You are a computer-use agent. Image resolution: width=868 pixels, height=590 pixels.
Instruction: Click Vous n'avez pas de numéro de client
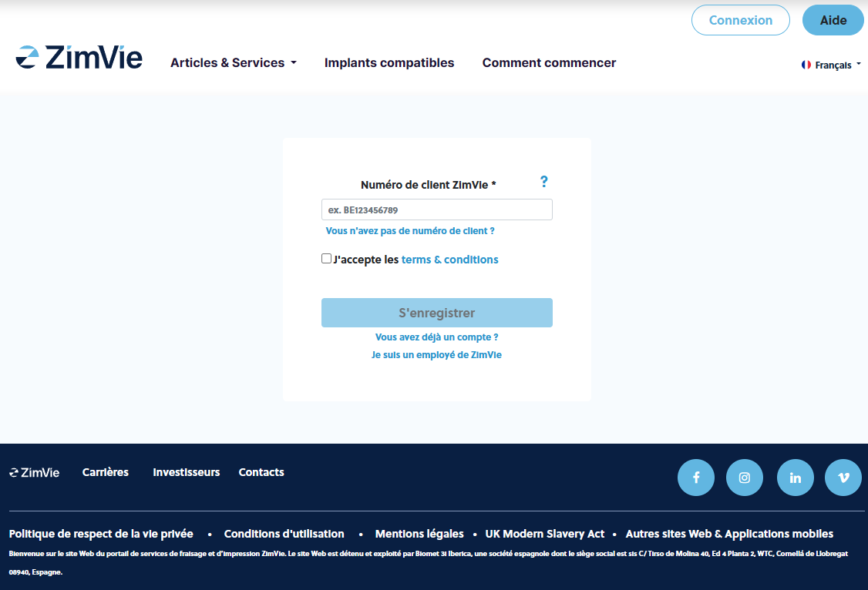click(410, 231)
